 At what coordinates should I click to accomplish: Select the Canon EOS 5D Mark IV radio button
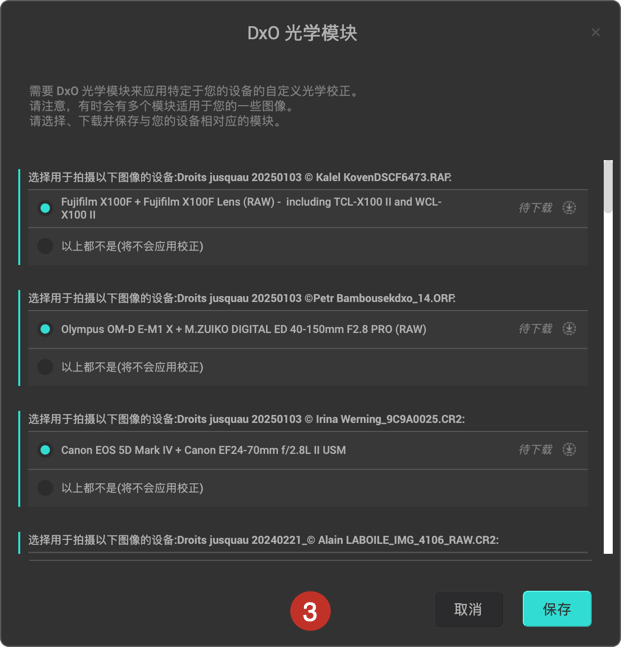pyautogui.click(x=45, y=450)
